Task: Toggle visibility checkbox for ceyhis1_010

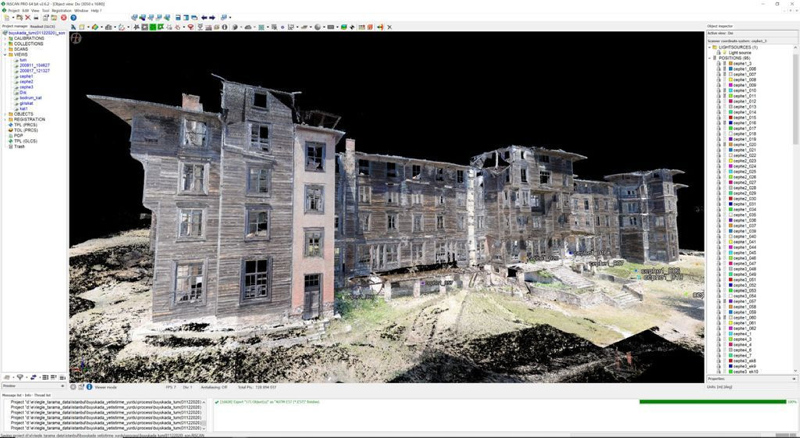Action: [x=723, y=90]
